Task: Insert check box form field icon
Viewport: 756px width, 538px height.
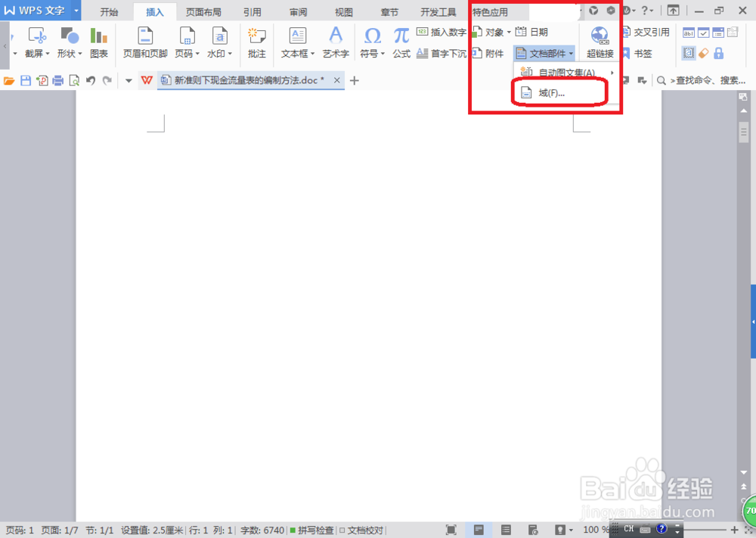Action: pyautogui.click(x=703, y=33)
